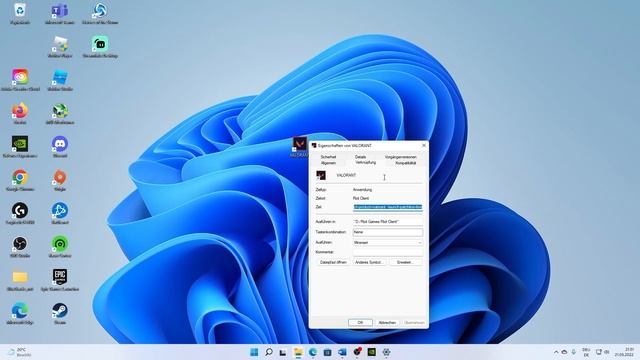640x360 pixels.
Task: Switch to the Allgemein tab
Action: 328,162
